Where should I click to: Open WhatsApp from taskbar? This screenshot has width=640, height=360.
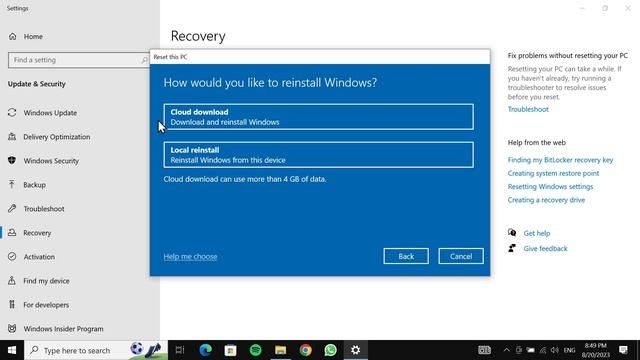pos(331,350)
